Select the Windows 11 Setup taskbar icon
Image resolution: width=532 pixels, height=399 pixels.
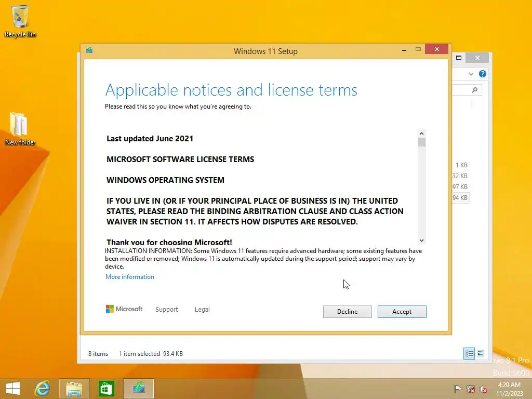click(138, 389)
